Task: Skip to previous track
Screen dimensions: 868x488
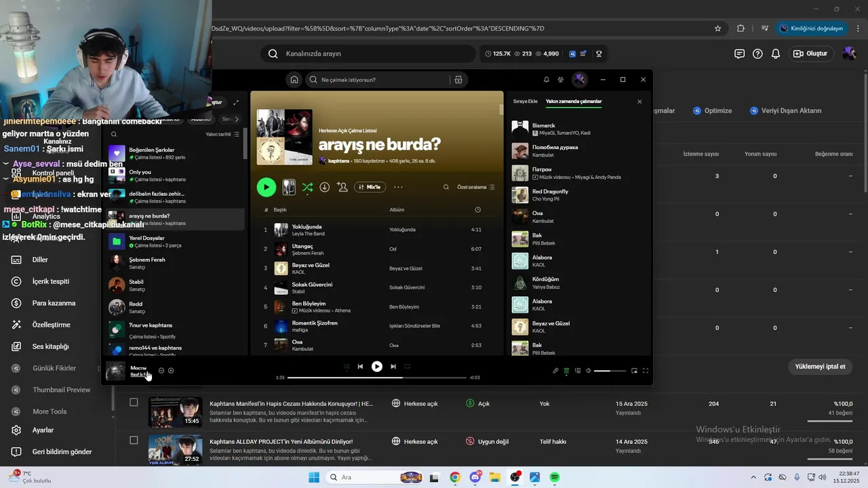Action: [360, 367]
